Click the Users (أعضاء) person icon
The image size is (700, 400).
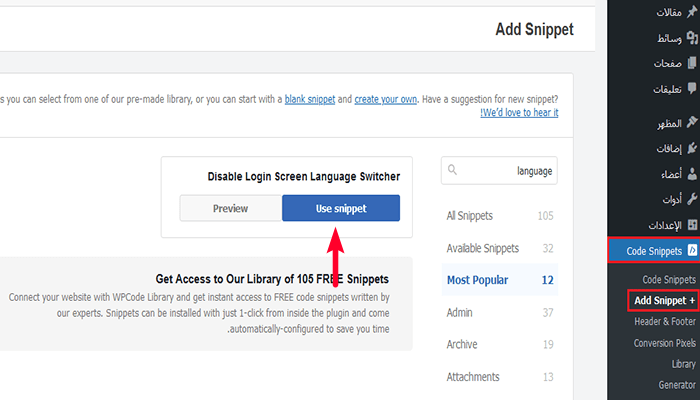click(x=692, y=173)
